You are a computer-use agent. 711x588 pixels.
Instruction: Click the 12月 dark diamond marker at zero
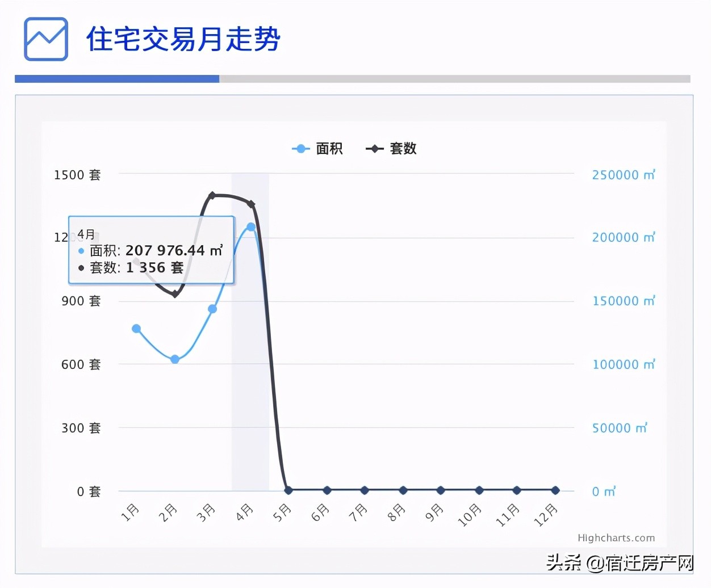pyautogui.click(x=555, y=490)
